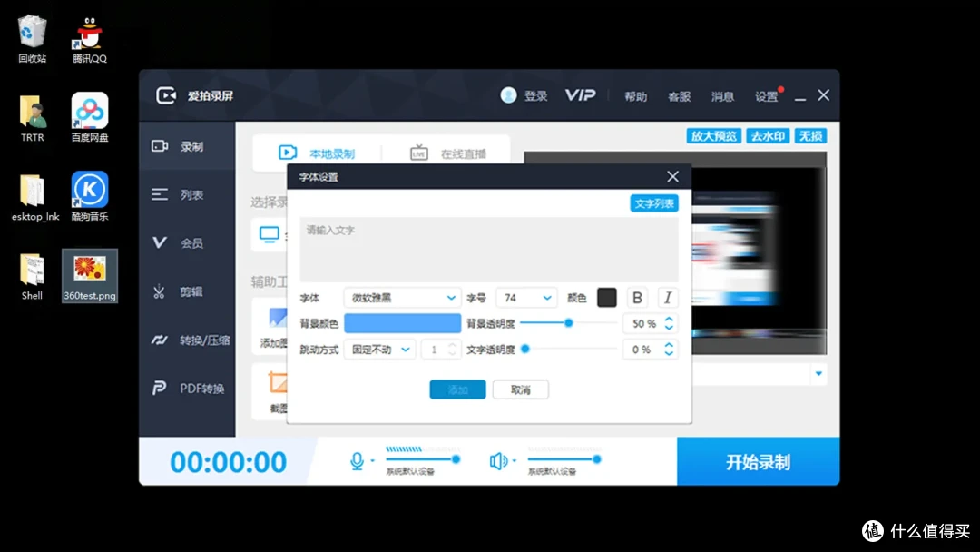Open the 帮助 help menu
This screenshot has height=552, width=980.
[x=635, y=96]
